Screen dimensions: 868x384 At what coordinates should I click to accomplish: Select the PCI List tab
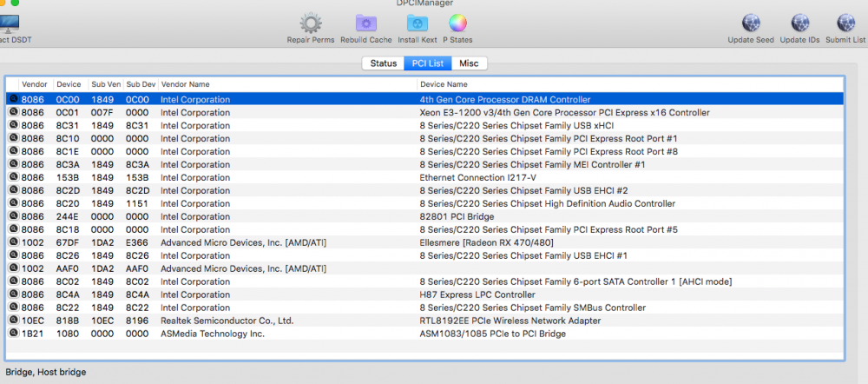click(428, 63)
